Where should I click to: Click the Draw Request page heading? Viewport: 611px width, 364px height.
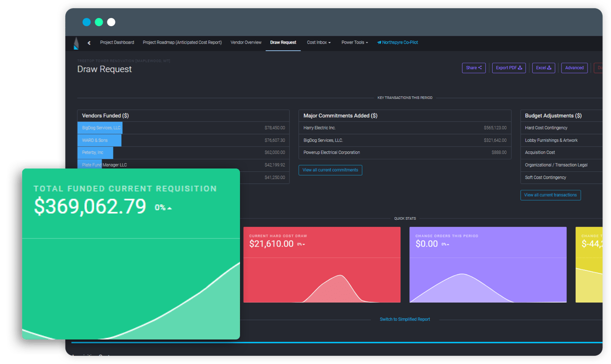tap(104, 69)
